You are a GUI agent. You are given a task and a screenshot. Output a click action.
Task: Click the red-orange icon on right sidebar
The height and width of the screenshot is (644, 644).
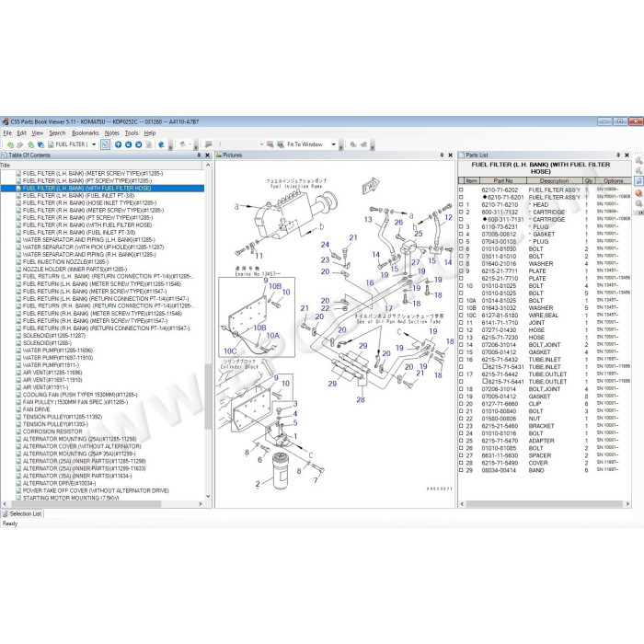click(x=638, y=192)
